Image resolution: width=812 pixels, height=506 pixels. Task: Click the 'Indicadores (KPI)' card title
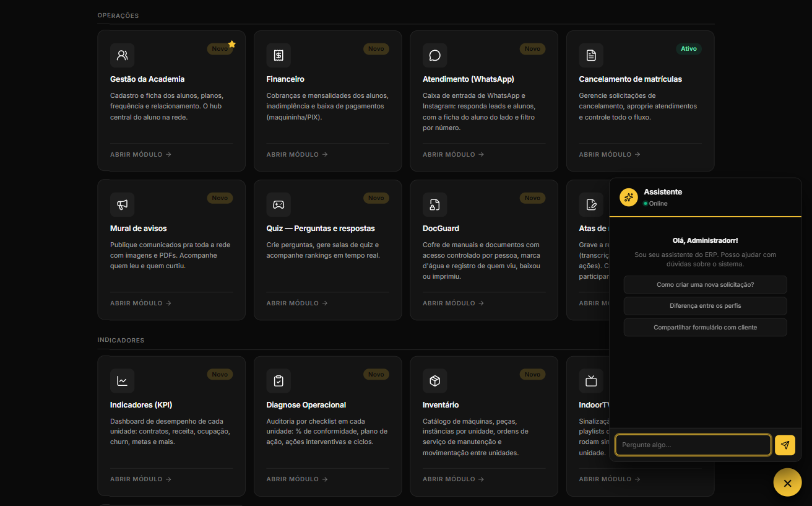[141, 405]
